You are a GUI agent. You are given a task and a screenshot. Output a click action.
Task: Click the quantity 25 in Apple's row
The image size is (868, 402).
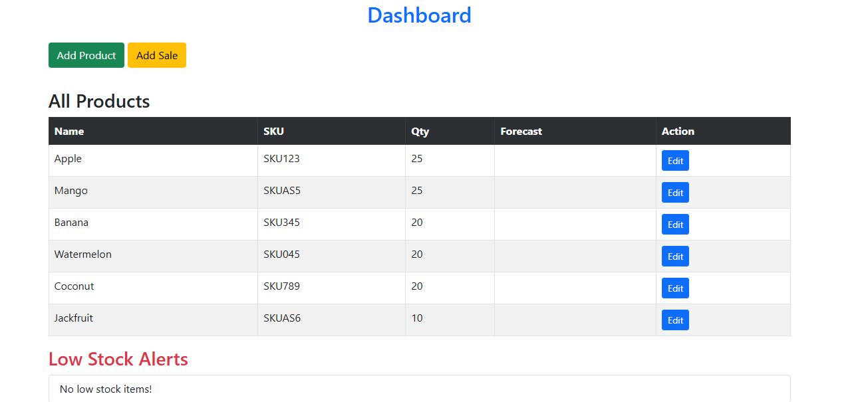(417, 159)
